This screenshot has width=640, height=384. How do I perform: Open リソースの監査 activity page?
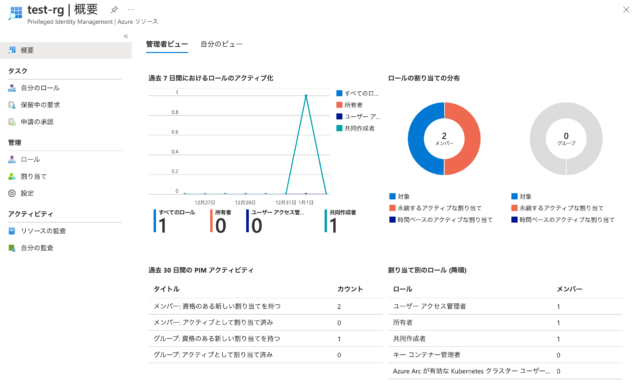point(43,231)
